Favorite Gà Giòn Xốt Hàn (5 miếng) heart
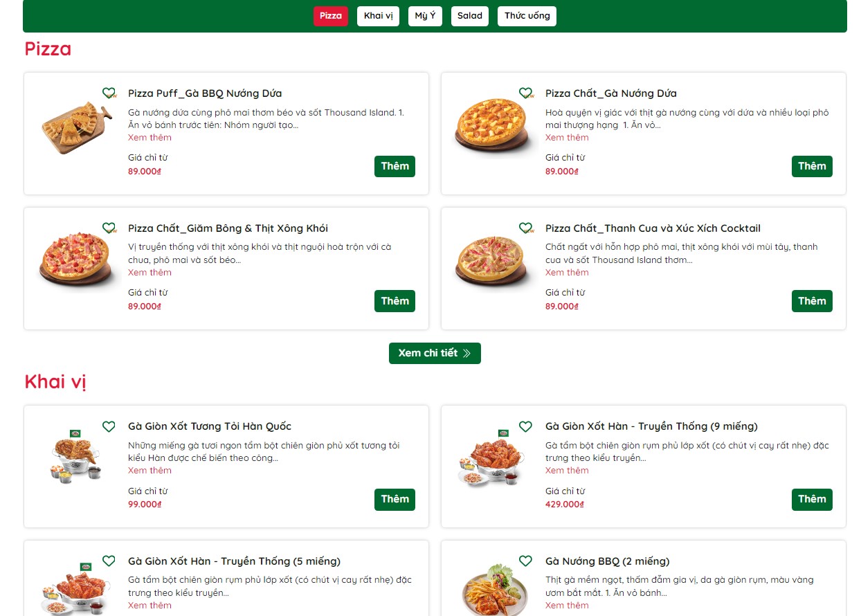861x616 pixels. pos(109,561)
